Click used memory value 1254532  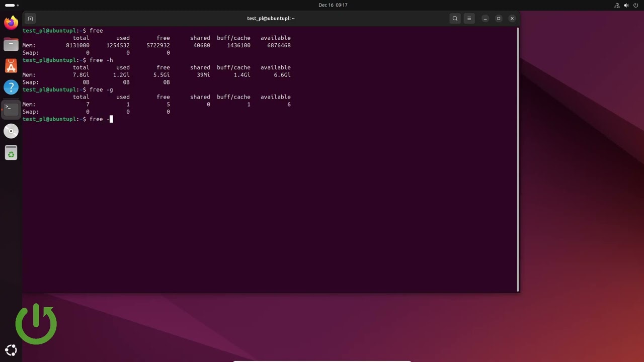tap(118, 45)
